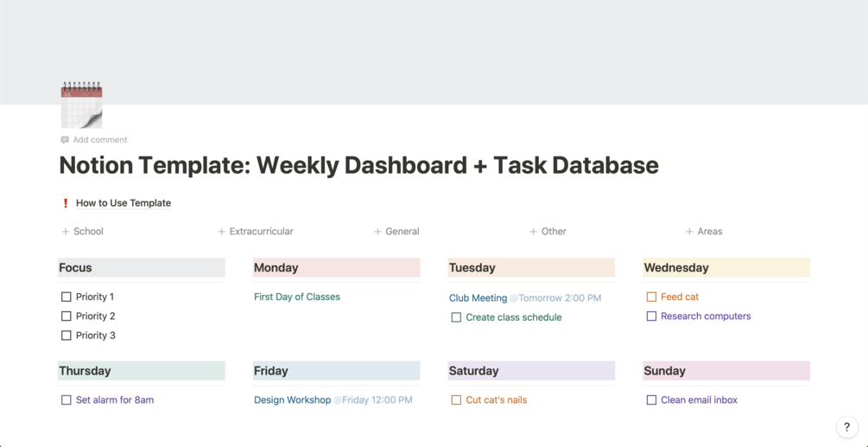Click the Friday 12:00 PM date mention
This screenshot has height=447, width=868.
pyautogui.click(x=373, y=400)
